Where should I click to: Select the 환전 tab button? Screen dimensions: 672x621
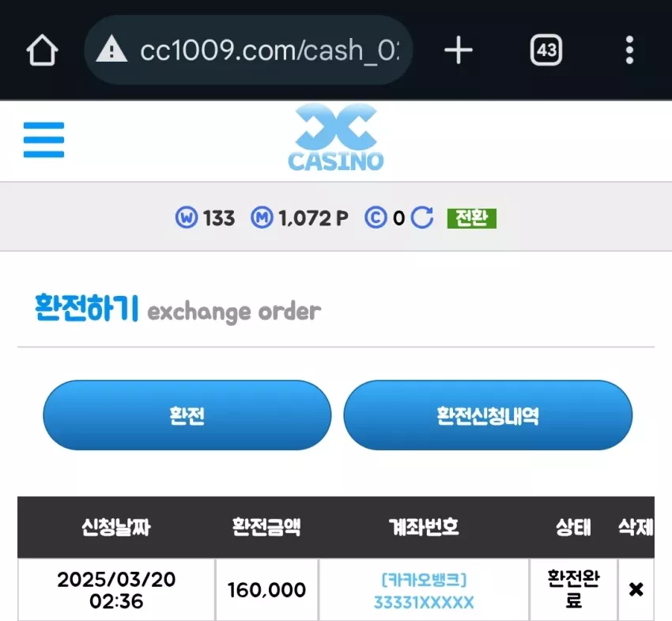pyautogui.click(x=187, y=415)
